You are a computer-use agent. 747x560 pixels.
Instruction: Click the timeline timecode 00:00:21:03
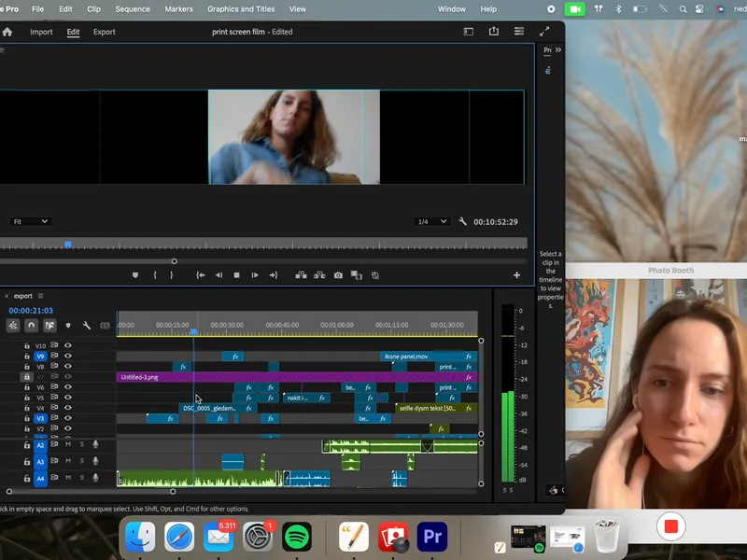(31, 311)
